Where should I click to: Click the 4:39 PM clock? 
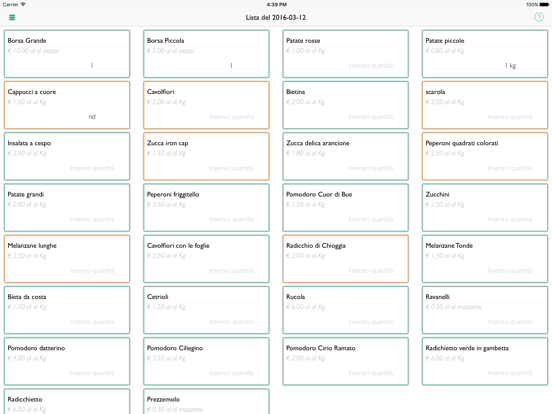tap(276, 5)
